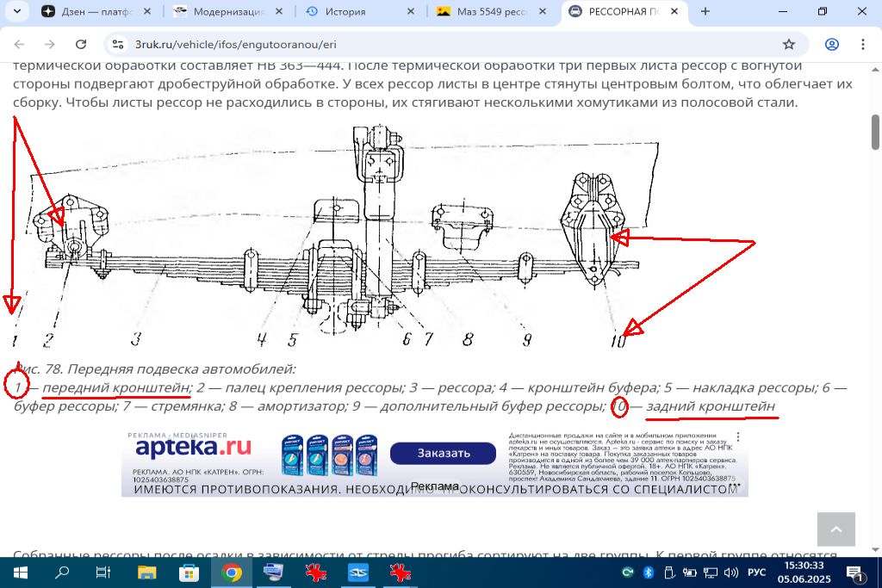Image resolution: width=882 pixels, height=588 pixels.
Task: Click the site info icon in address bar
Action: tap(119, 45)
